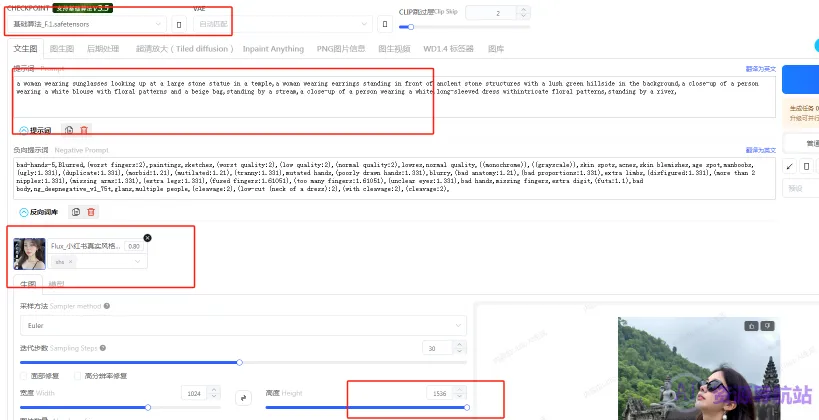
Task: Copy the positive prompt text
Action: coord(68,130)
